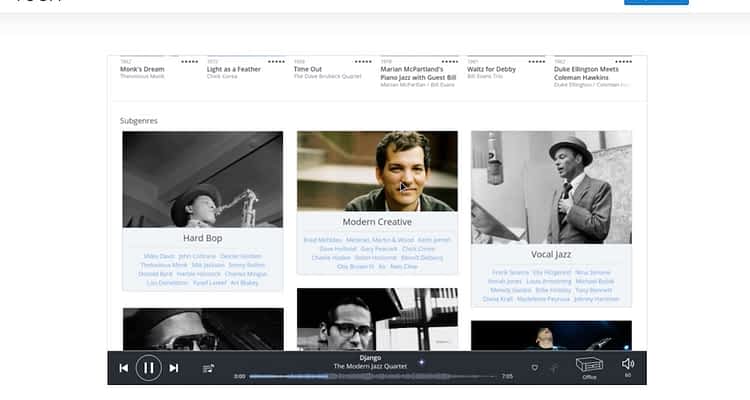The width and height of the screenshot is (750, 400).
Task: Click the star rating for Waltz for Debby
Action: 537,62
